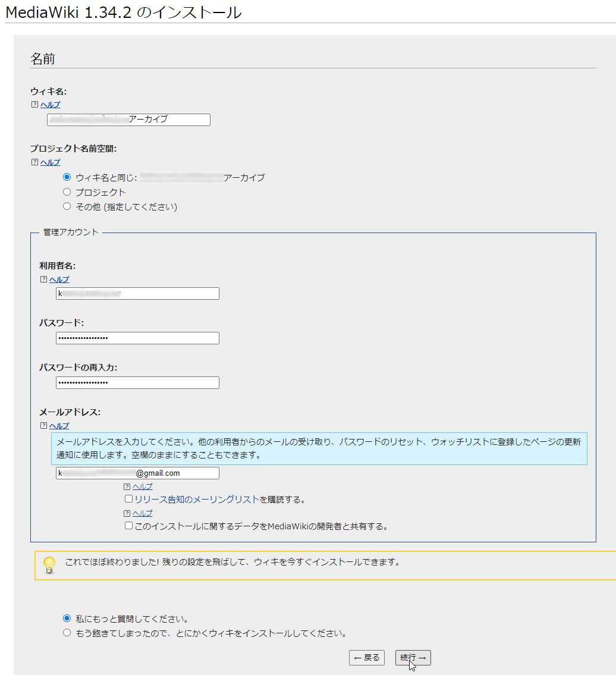Select 私にもっと質問してください radio option
616x675 pixels.
pos(67,619)
